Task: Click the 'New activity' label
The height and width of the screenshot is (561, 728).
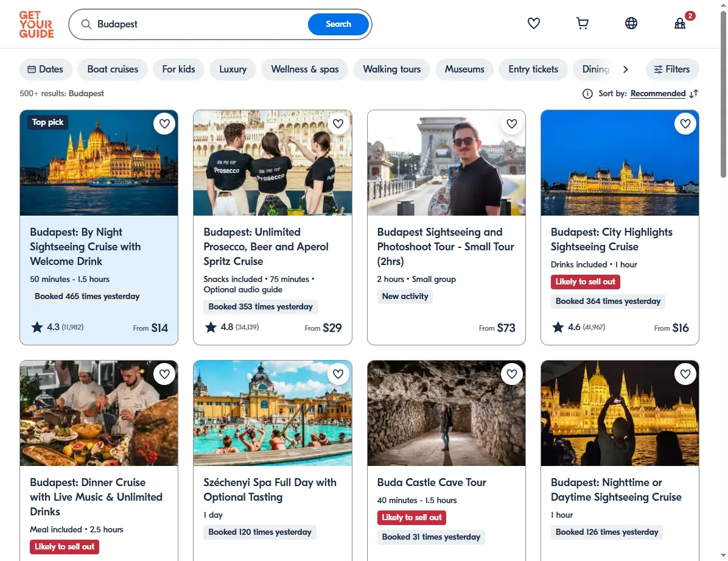Action: (405, 297)
